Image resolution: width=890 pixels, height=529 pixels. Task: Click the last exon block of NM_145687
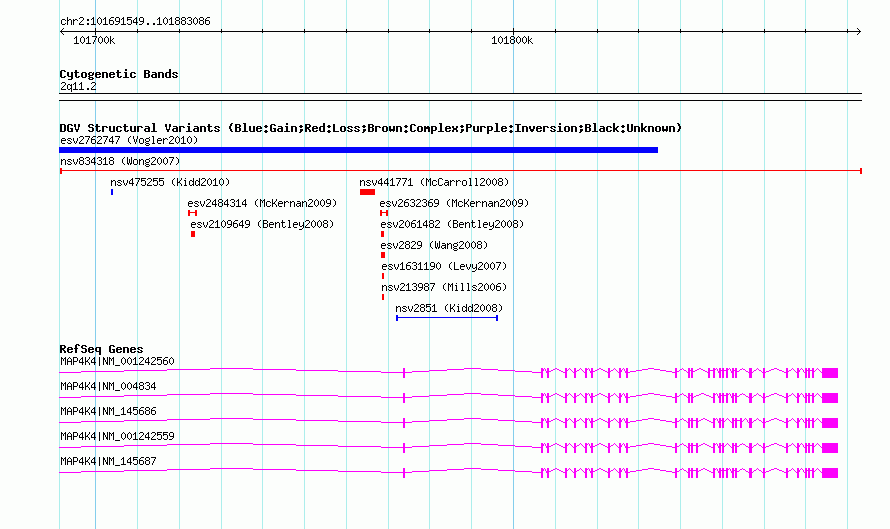830,473
